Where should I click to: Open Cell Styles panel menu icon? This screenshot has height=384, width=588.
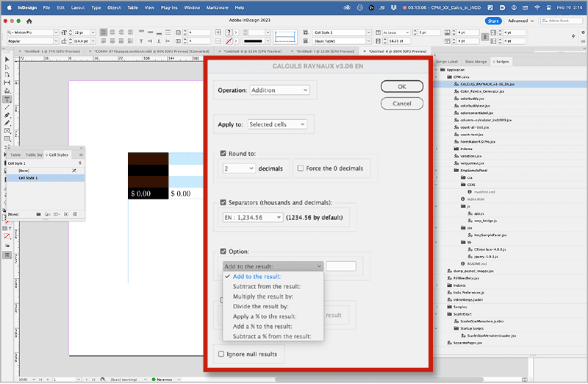[81, 154]
